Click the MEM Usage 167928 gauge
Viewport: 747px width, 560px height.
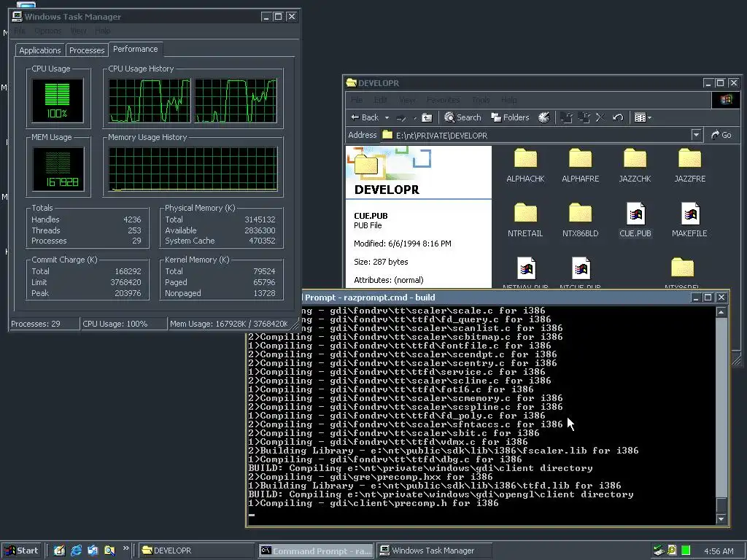pos(58,169)
